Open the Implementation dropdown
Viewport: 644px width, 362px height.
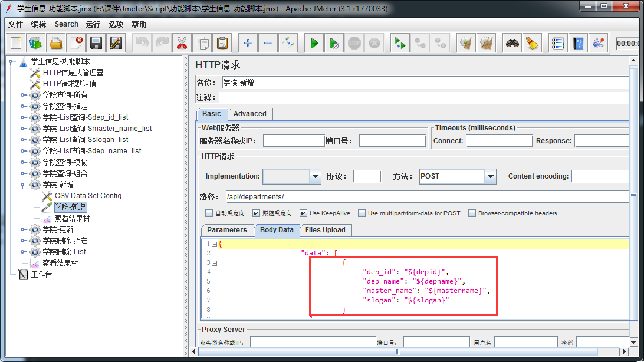[x=315, y=176]
